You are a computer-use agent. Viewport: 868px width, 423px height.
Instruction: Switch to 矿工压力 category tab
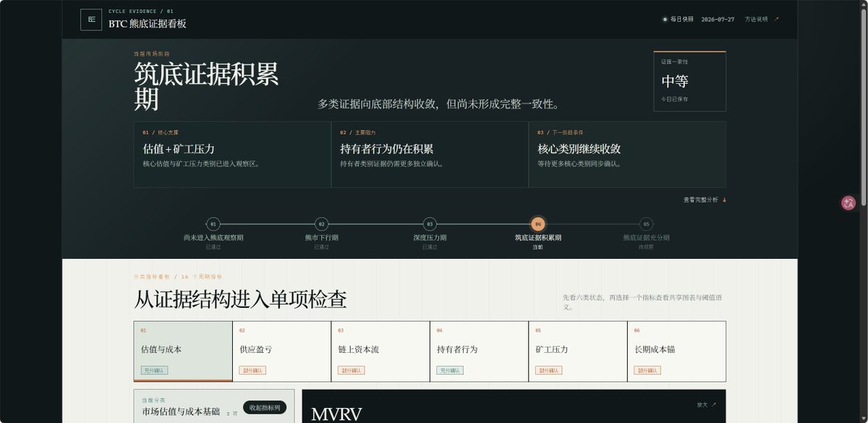click(x=578, y=351)
